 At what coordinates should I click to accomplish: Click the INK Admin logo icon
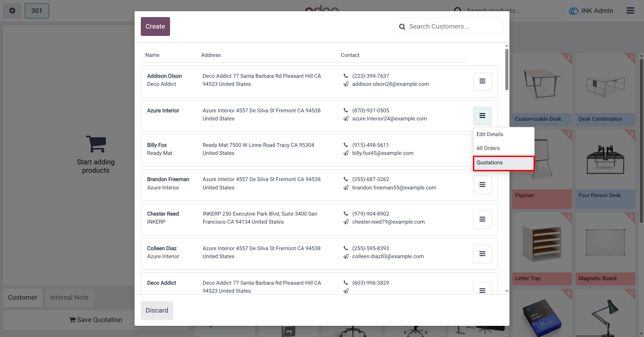(x=574, y=11)
